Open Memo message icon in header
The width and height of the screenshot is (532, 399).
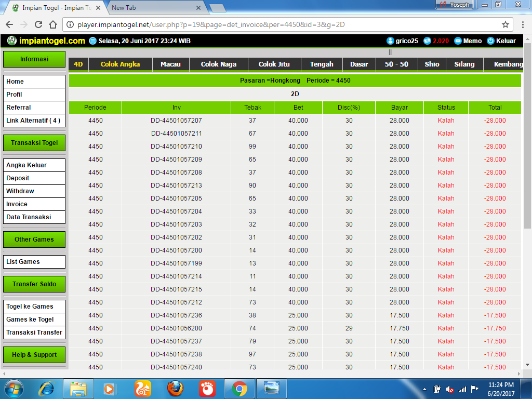click(x=458, y=41)
